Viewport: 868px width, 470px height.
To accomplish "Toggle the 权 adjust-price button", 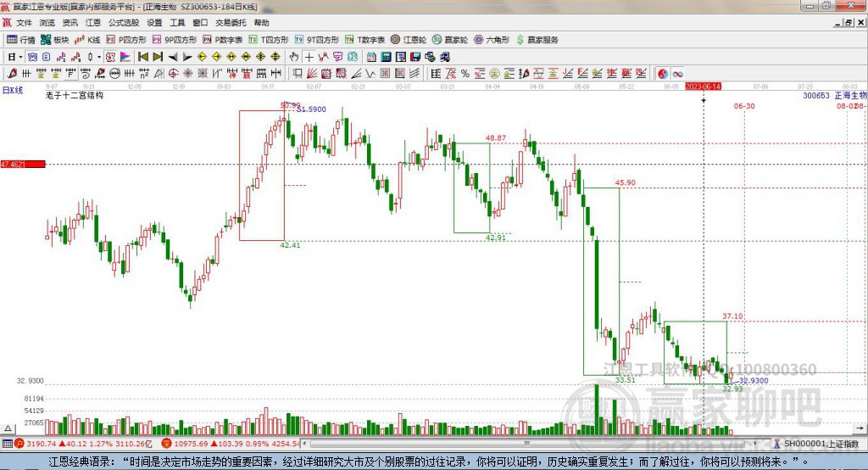I will click(110, 57).
